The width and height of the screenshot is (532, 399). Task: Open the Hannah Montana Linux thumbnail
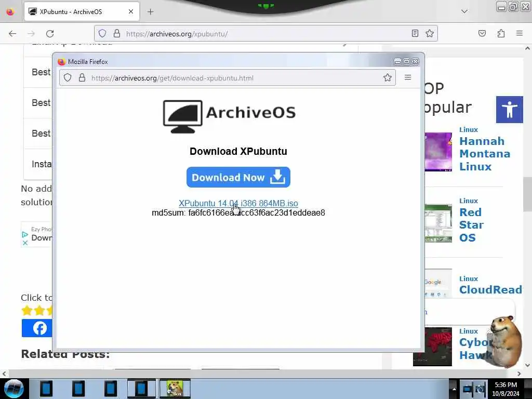pos(438,152)
